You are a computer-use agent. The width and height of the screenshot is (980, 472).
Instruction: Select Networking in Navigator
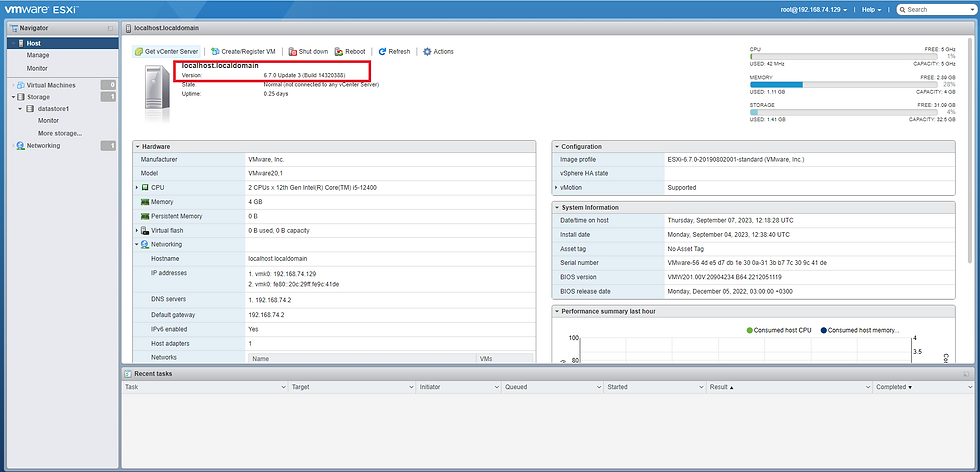[x=43, y=146]
